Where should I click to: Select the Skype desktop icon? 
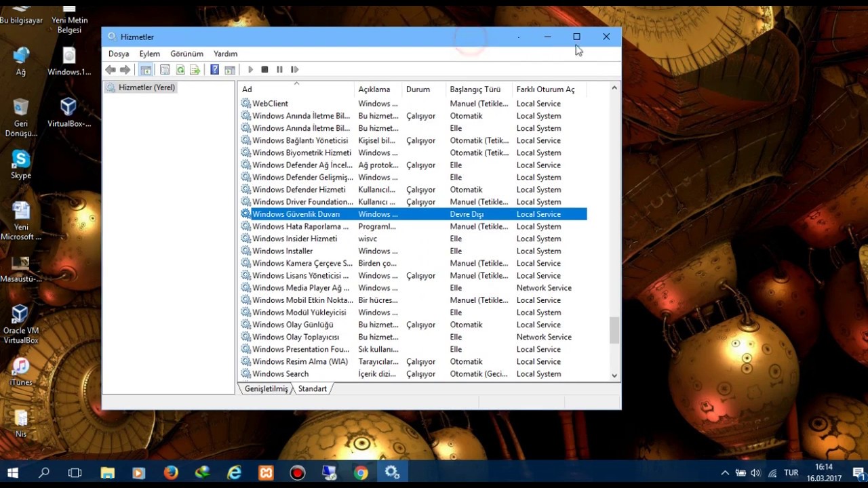click(x=21, y=165)
